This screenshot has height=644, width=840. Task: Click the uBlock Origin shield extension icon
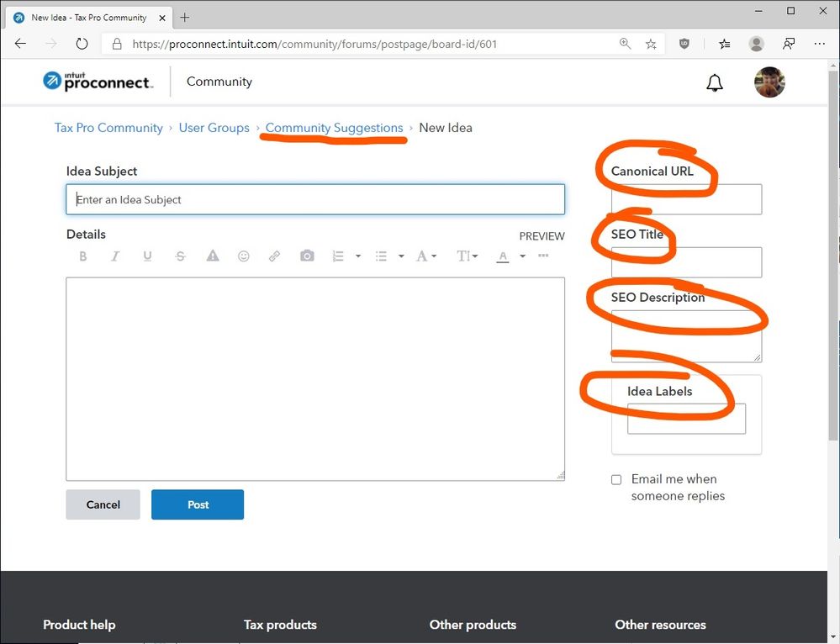[x=684, y=44]
